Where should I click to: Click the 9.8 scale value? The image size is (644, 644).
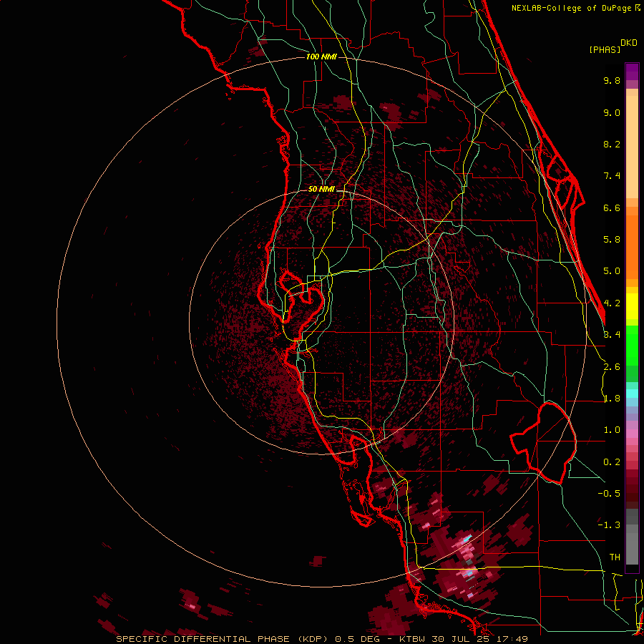coord(612,80)
